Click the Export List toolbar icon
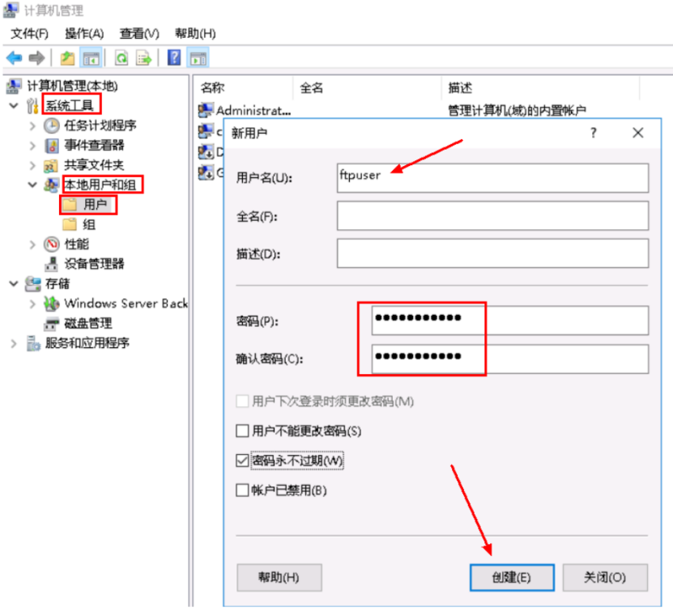Image resolution: width=673 pixels, height=616 pixels. pyautogui.click(x=144, y=57)
